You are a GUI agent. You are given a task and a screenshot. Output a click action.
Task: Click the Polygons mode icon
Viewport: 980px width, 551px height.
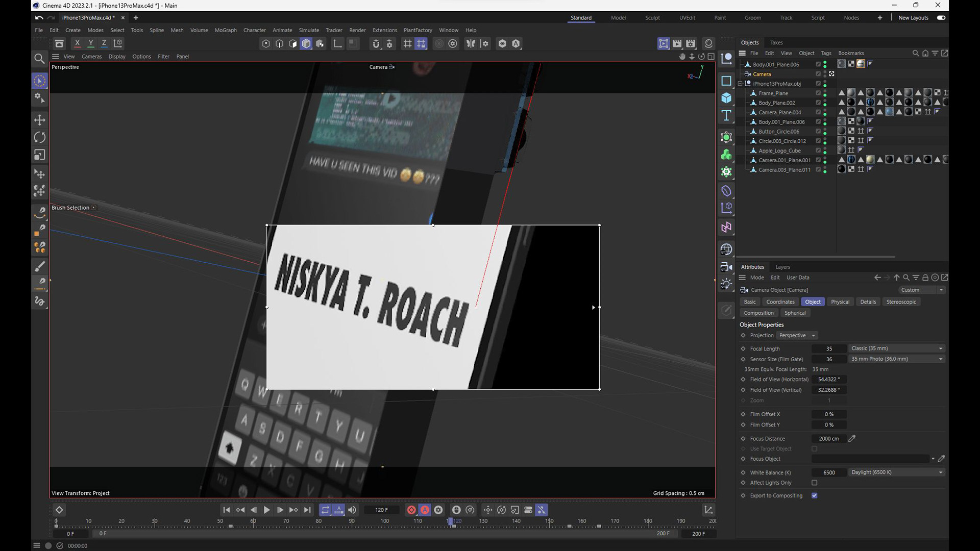point(293,44)
